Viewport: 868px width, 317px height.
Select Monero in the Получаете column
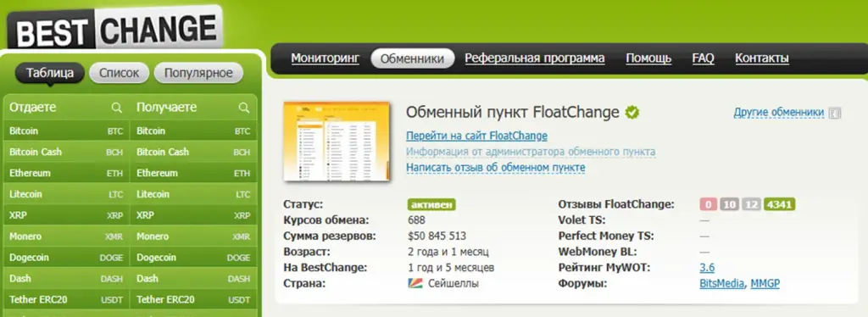(193, 236)
